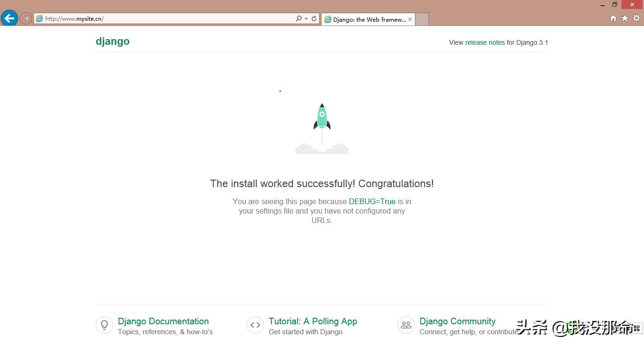Close the browser window

[632, 5]
